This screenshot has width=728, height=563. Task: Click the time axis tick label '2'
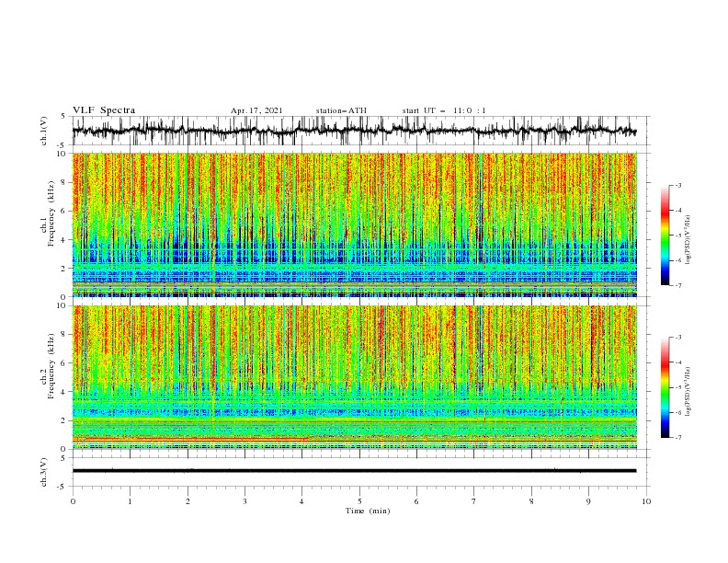pos(188,501)
